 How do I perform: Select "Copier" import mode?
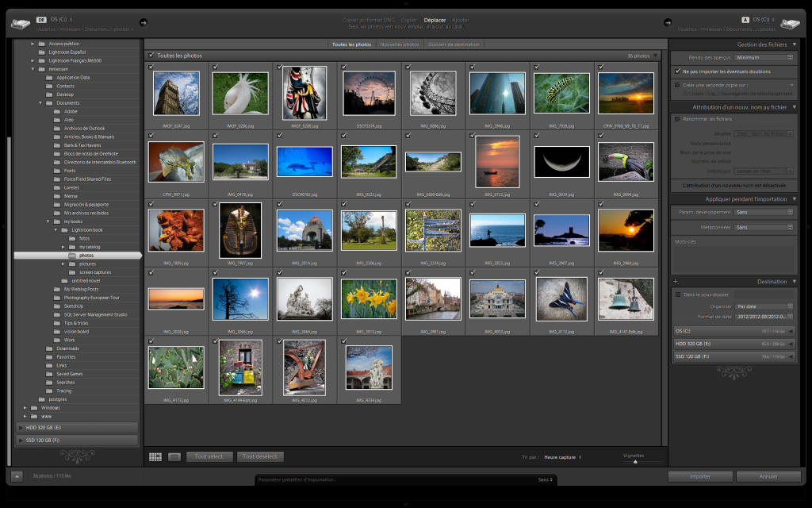(409, 20)
